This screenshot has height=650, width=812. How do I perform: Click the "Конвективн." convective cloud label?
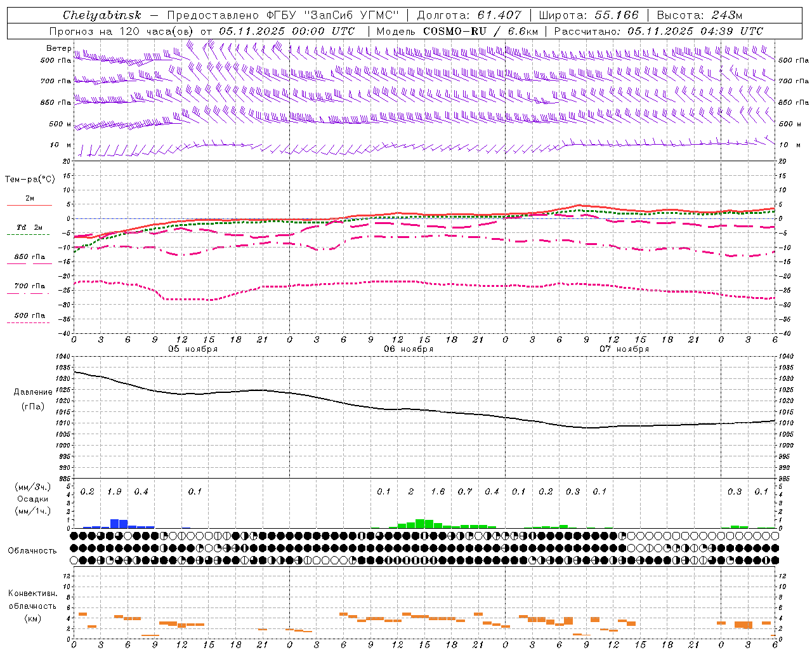coord(32,594)
